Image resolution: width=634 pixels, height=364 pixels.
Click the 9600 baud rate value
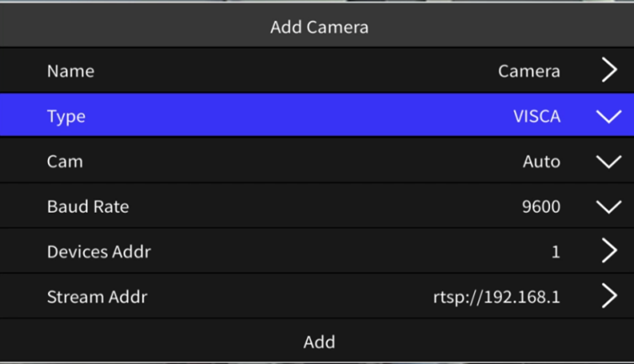pyautogui.click(x=541, y=207)
